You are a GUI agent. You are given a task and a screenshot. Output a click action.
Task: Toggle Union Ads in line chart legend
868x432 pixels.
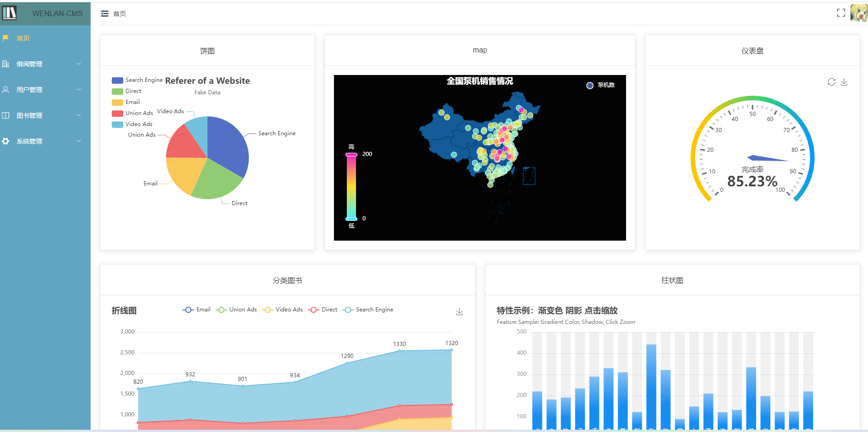tap(236, 310)
